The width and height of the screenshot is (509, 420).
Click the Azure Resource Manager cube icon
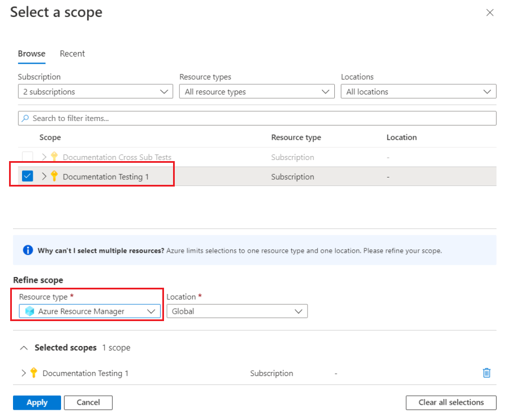click(29, 311)
